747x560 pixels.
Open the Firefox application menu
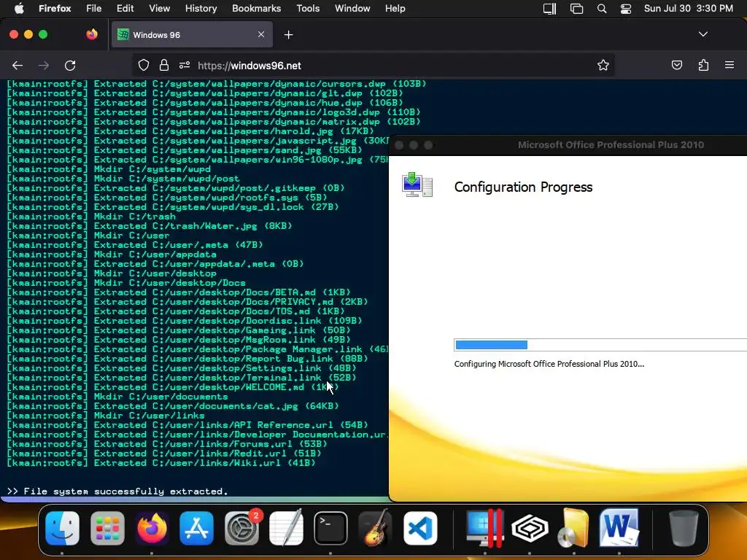point(55,8)
